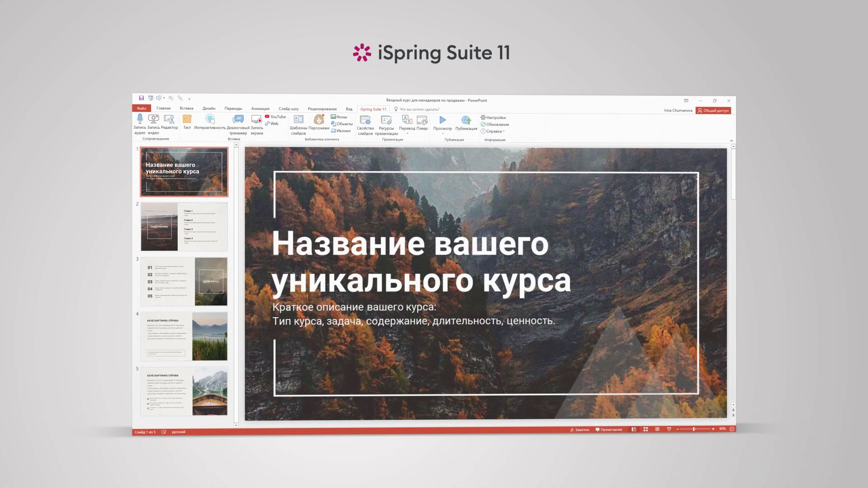
Task: Start slide show from status bar icon
Action: pyautogui.click(x=669, y=429)
